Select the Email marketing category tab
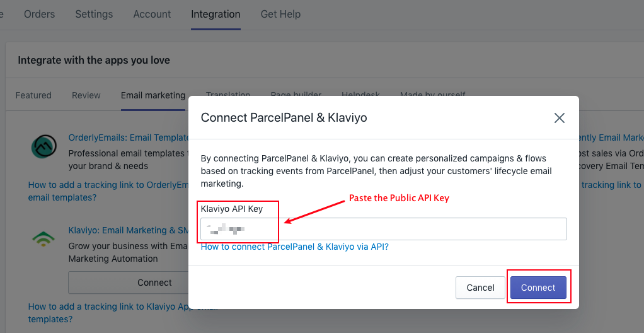Image resolution: width=644 pixels, height=333 pixels. [x=153, y=95]
